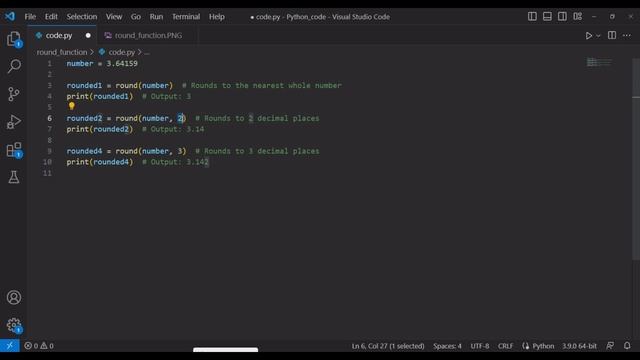640x360 pixels.
Task: Click print(rounded2) on line 7
Action: [x=100, y=129]
